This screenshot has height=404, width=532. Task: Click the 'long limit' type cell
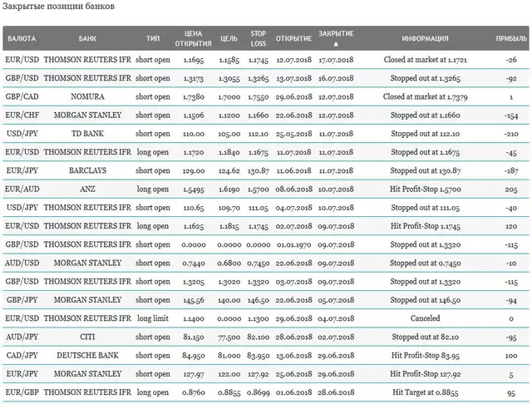click(153, 318)
